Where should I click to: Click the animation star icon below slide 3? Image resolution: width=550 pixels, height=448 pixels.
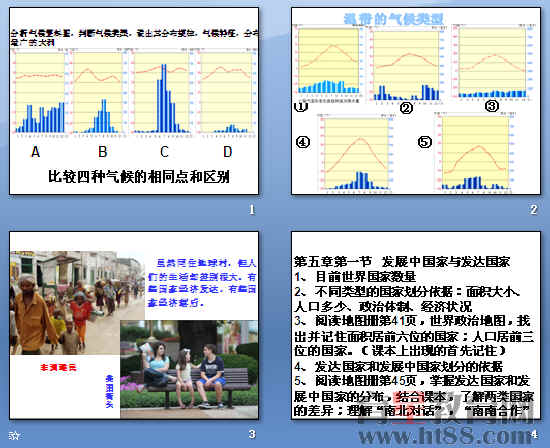14,435
